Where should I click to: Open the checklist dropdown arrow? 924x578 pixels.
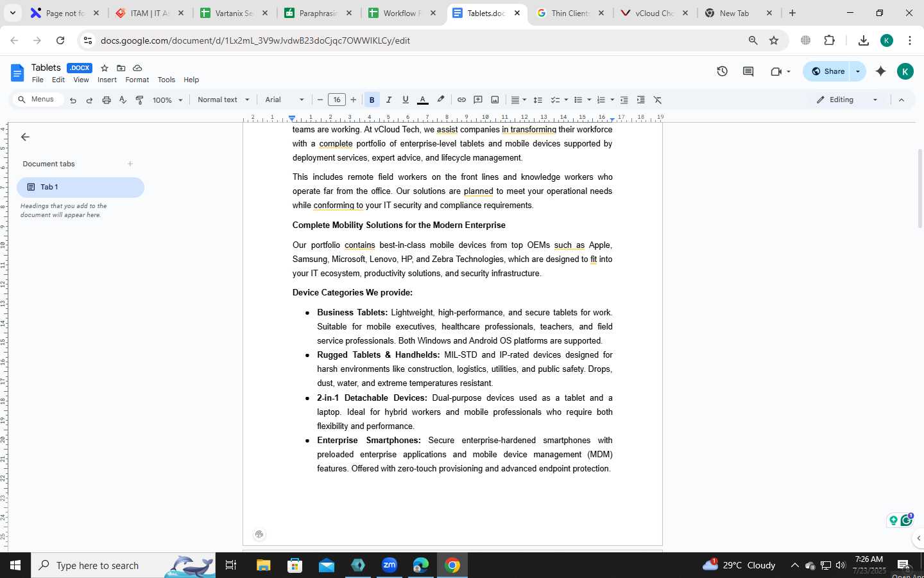tap(566, 100)
